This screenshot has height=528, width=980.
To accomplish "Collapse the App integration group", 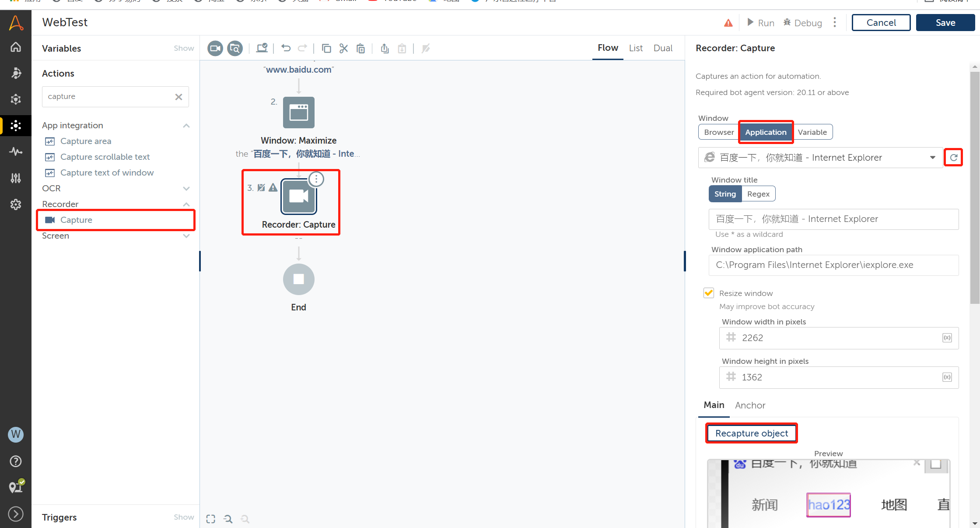I will click(186, 126).
